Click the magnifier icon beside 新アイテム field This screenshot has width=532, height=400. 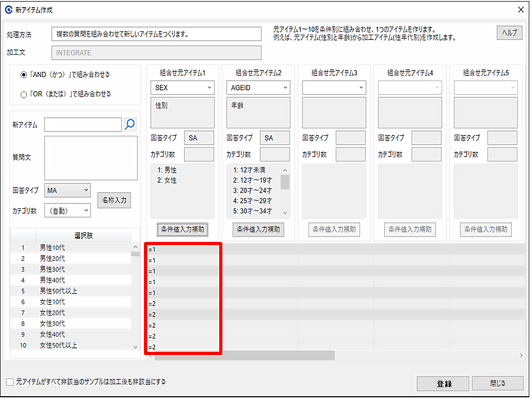(130, 125)
